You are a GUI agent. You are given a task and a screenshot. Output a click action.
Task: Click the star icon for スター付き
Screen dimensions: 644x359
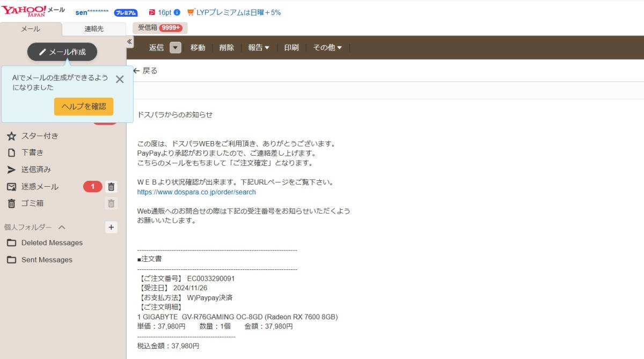(x=11, y=136)
